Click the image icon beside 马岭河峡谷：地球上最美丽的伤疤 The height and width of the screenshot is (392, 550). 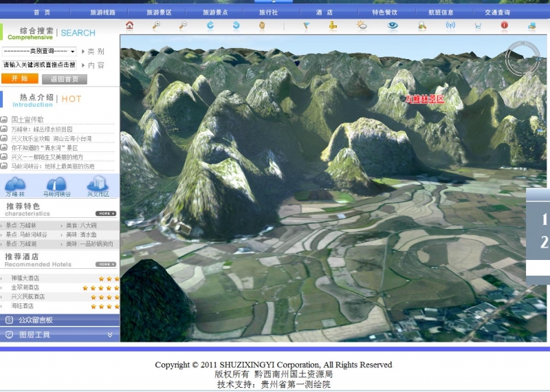(4, 166)
